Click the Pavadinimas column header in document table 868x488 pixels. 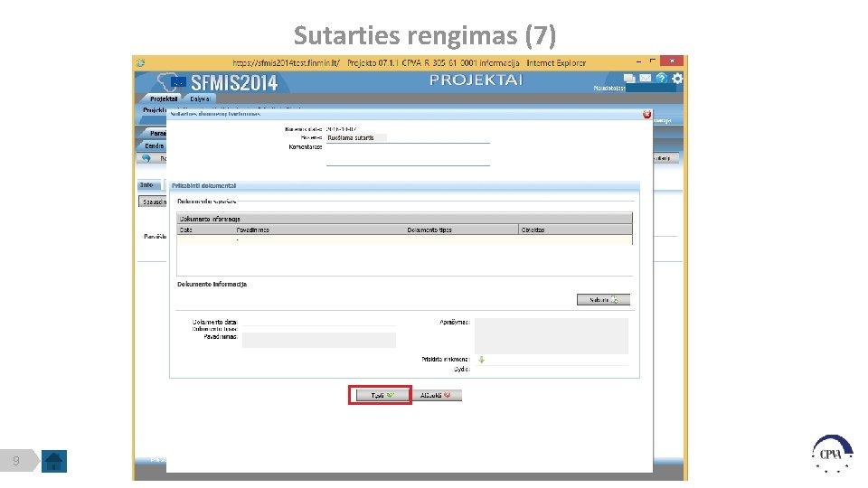pyautogui.click(x=319, y=230)
